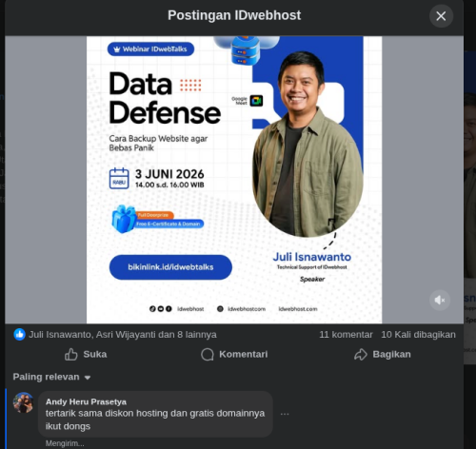Image resolution: width=476 pixels, height=449 pixels.
Task: Share the post using Bagikan
Action: tap(383, 355)
